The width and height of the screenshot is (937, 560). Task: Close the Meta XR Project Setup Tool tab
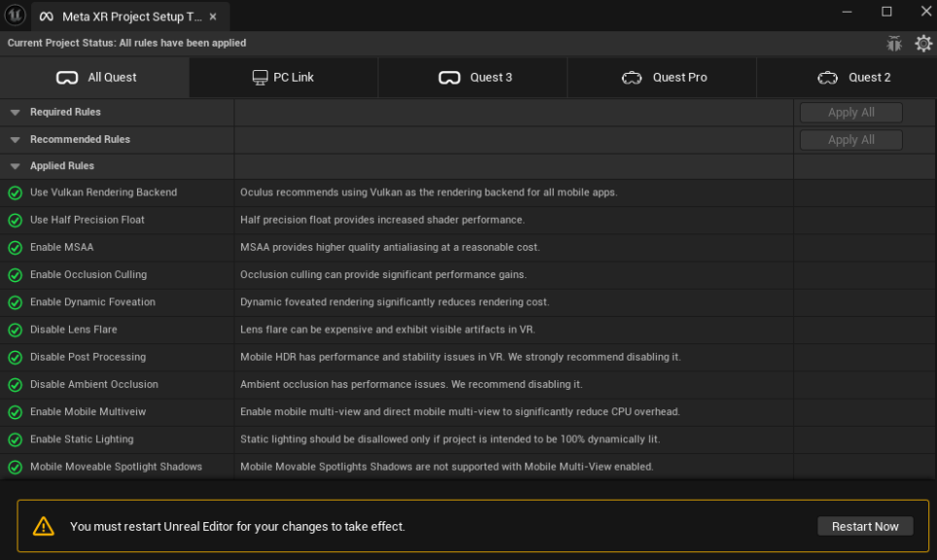click(213, 17)
